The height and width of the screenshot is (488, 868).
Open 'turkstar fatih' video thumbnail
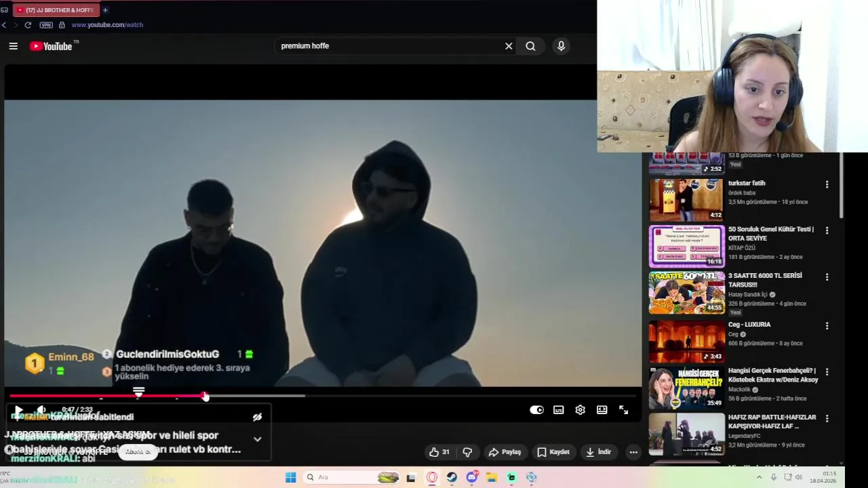point(686,200)
